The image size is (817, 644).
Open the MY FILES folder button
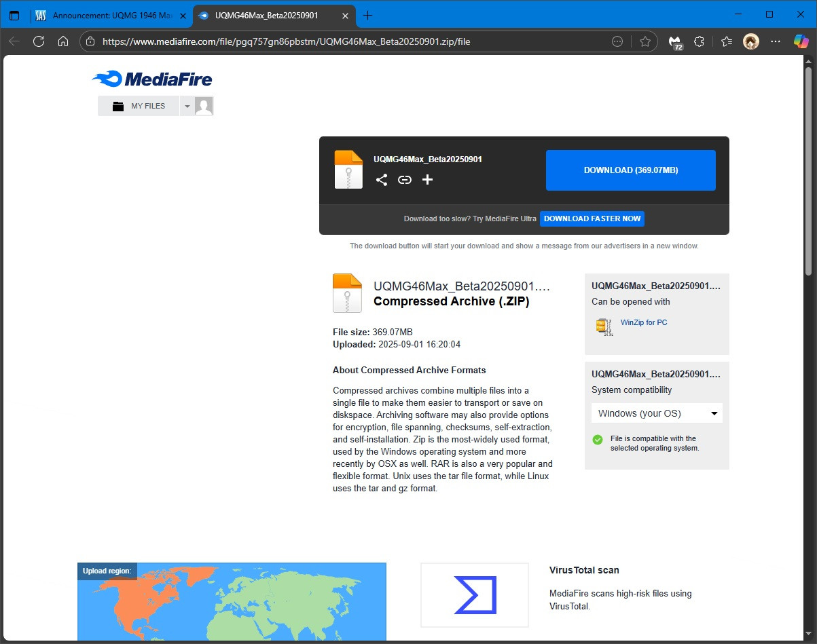(x=139, y=106)
